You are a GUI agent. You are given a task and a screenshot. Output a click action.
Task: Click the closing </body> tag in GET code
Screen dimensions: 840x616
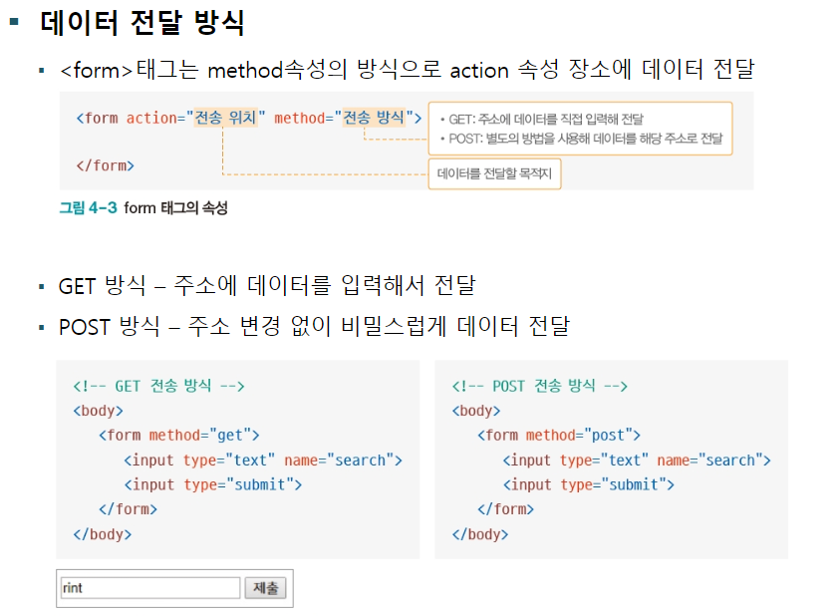pyautogui.click(x=103, y=534)
